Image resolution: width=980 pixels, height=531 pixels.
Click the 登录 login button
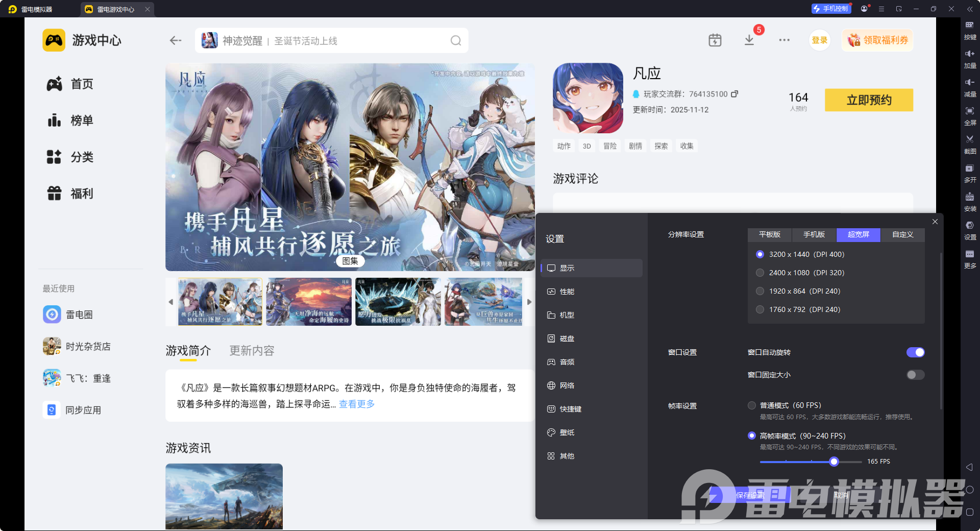(x=819, y=40)
